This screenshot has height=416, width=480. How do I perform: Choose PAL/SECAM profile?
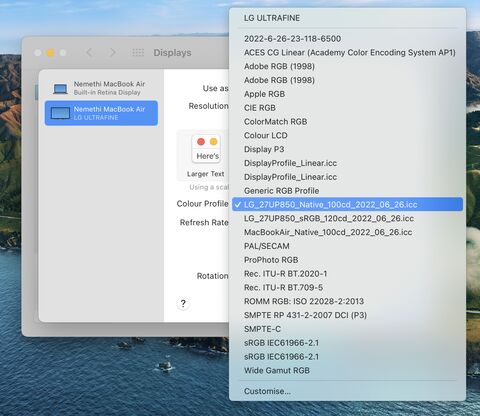[x=347, y=246]
